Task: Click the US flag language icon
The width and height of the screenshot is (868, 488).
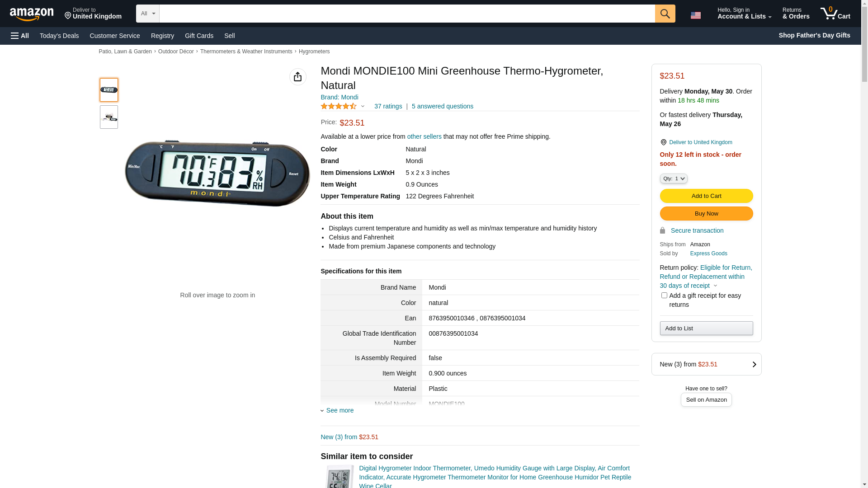Action: pos(695,15)
